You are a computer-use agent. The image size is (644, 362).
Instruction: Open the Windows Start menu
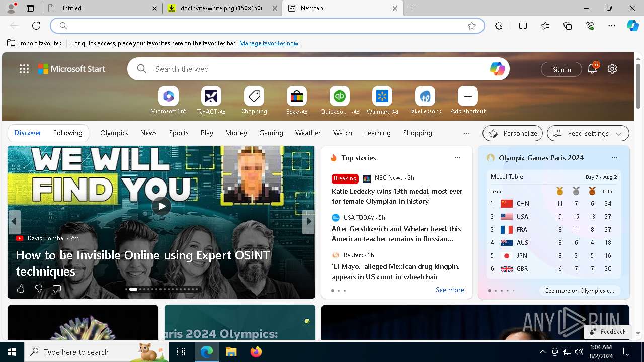(x=12, y=352)
